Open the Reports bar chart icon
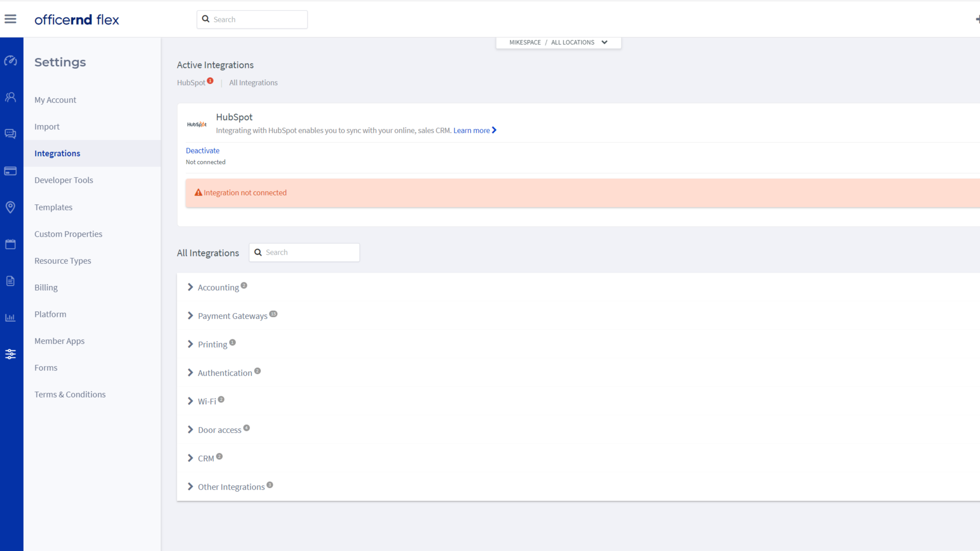Image resolution: width=980 pixels, height=551 pixels. (11, 317)
